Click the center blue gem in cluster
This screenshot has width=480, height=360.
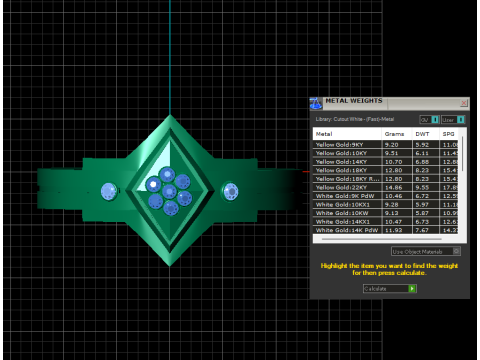(169, 191)
